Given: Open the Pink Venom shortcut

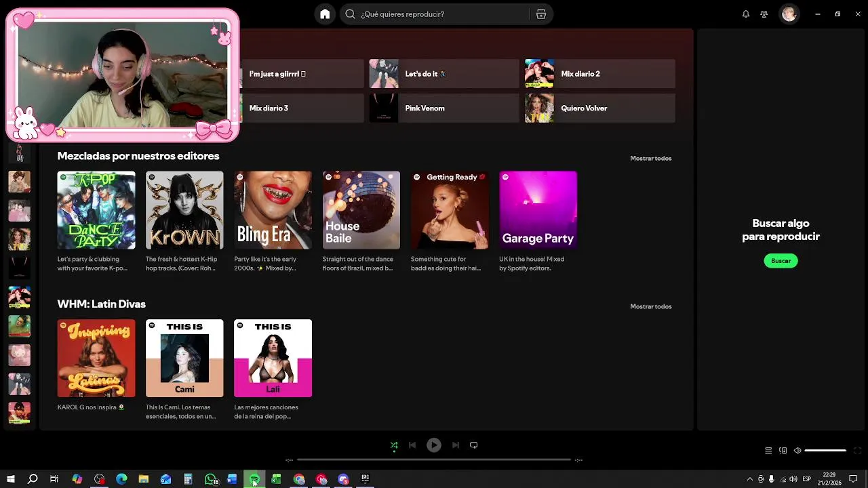Looking at the screenshot, I should 444,108.
